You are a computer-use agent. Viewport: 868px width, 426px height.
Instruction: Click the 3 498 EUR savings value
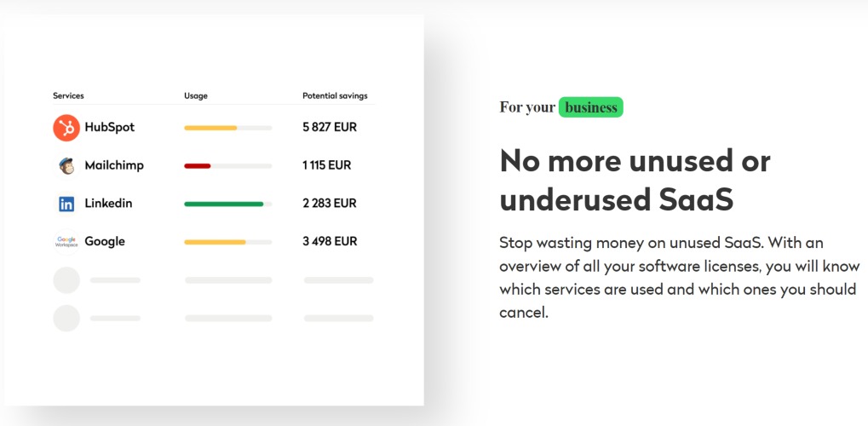[330, 241]
